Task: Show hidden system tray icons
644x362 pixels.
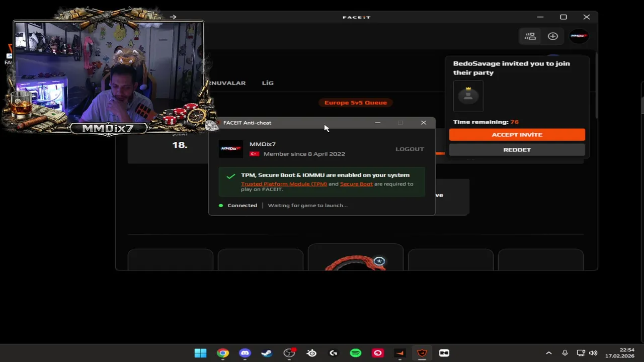Action: (549, 353)
